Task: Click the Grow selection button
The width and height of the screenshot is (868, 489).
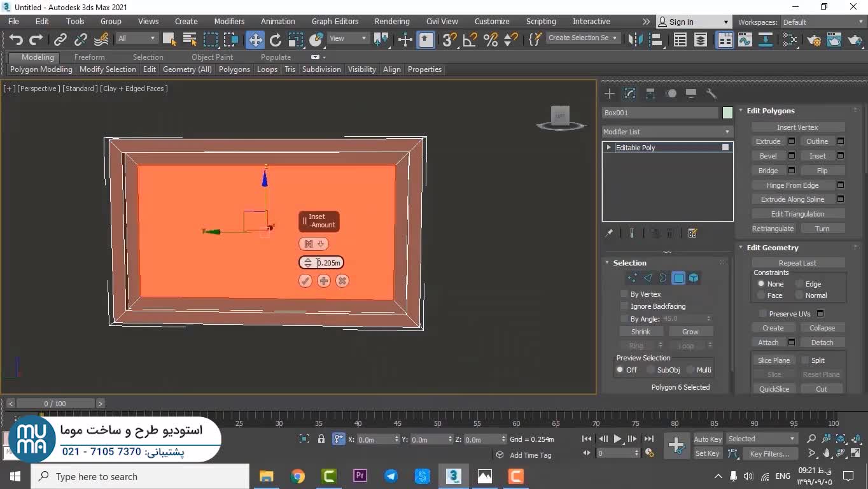Action: click(x=690, y=332)
